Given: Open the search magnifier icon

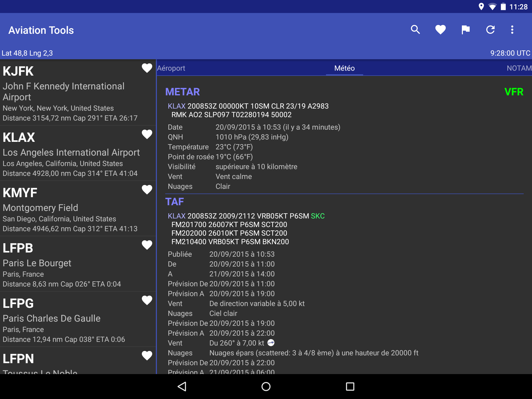Looking at the screenshot, I should (x=415, y=30).
